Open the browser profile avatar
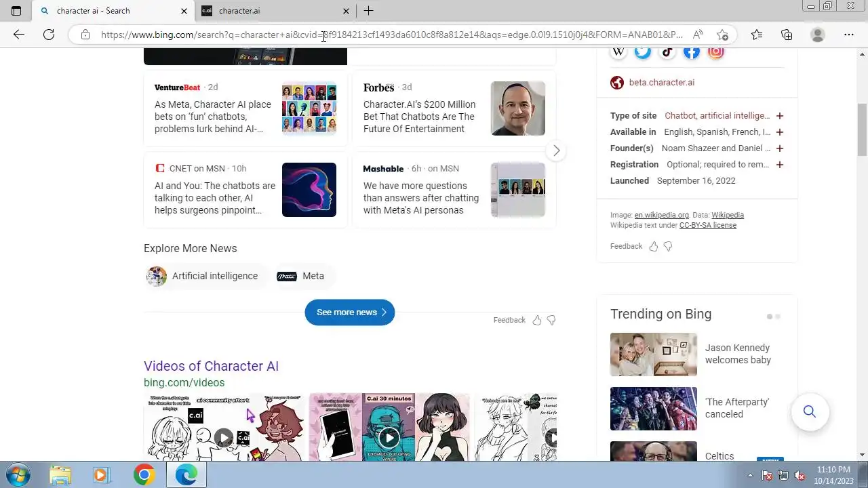 tap(818, 35)
